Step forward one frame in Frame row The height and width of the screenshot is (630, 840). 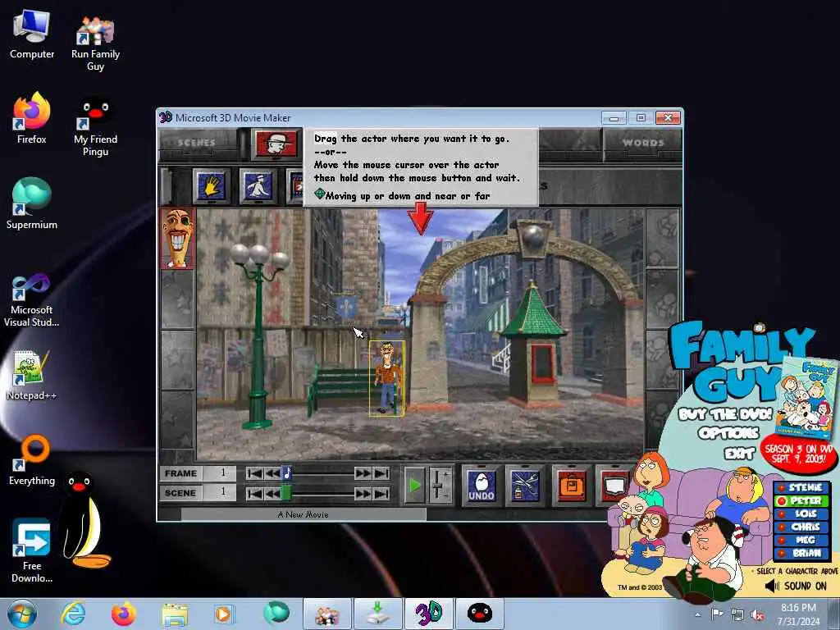tap(363, 473)
